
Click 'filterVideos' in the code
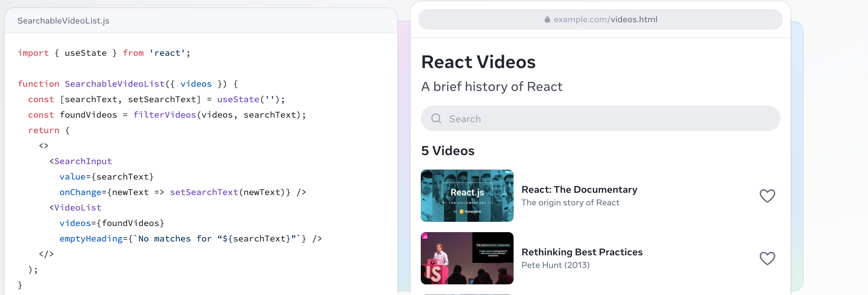[164, 115]
